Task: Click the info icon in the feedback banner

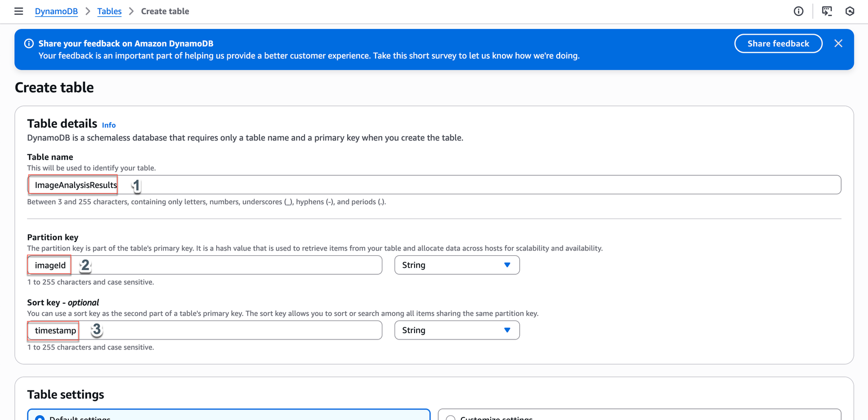Action: [29, 44]
